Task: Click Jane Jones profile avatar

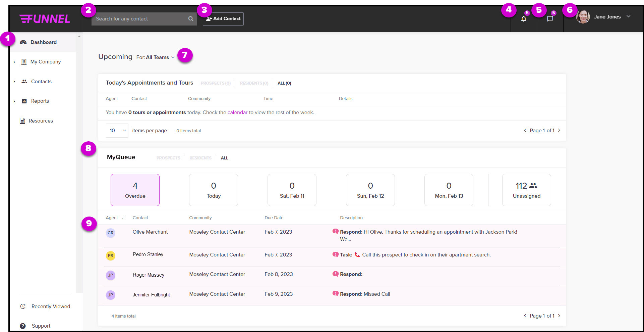Action: (583, 17)
